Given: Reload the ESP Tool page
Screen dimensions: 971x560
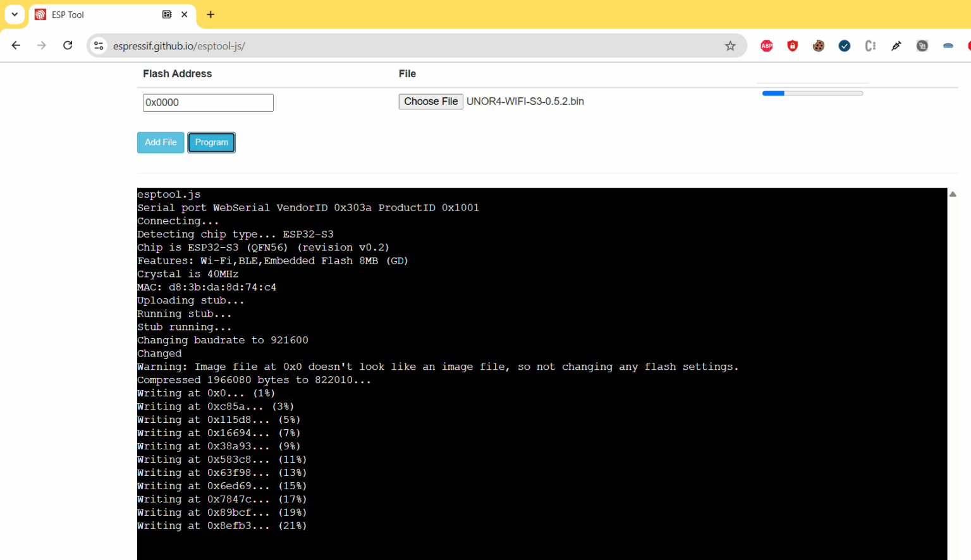Looking at the screenshot, I should tap(68, 45).
